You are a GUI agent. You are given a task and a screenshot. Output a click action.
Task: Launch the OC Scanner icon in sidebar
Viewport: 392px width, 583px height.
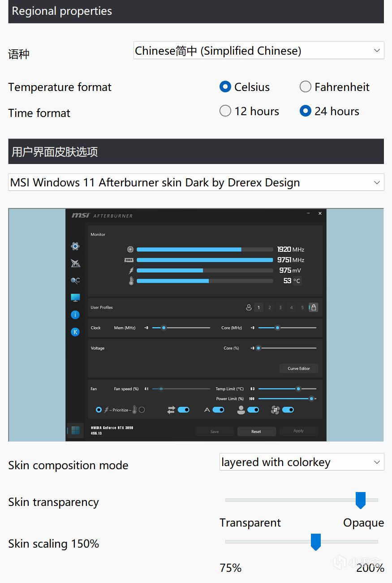[x=75, y=281]
